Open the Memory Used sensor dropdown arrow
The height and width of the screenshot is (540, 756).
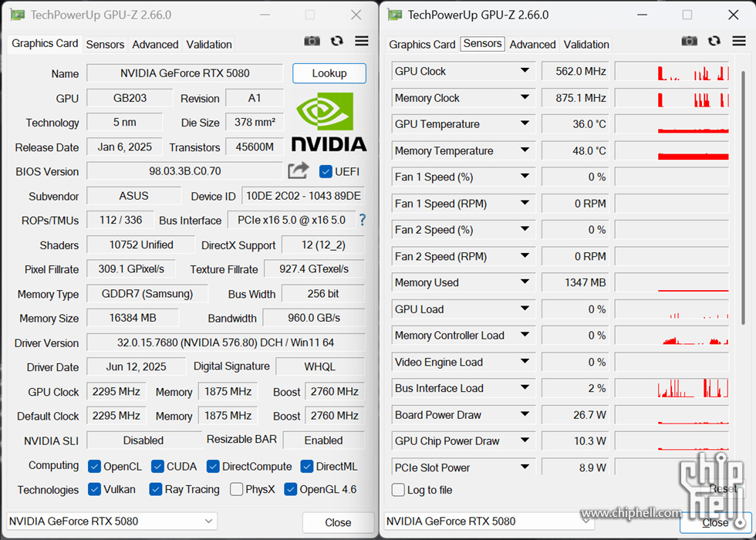525,282
